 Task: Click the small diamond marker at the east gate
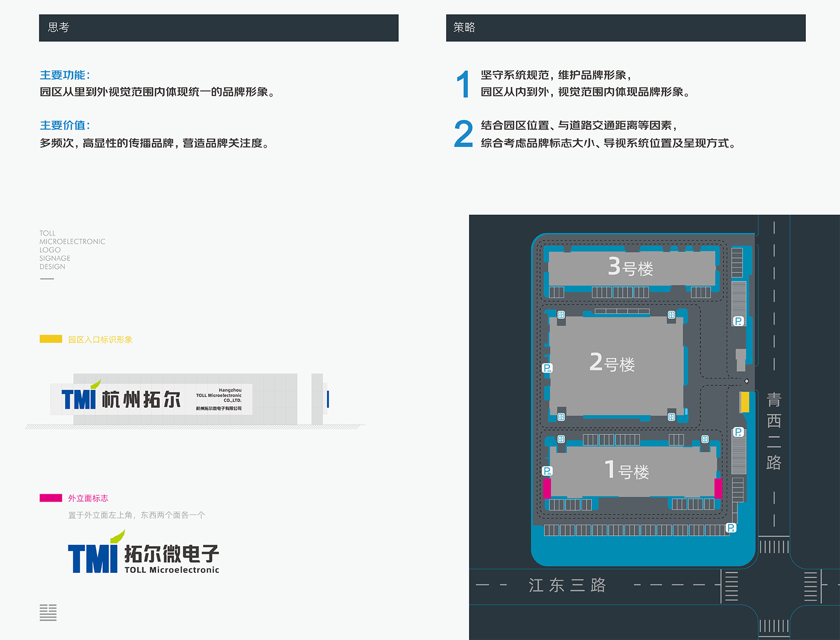pos(747,381)
